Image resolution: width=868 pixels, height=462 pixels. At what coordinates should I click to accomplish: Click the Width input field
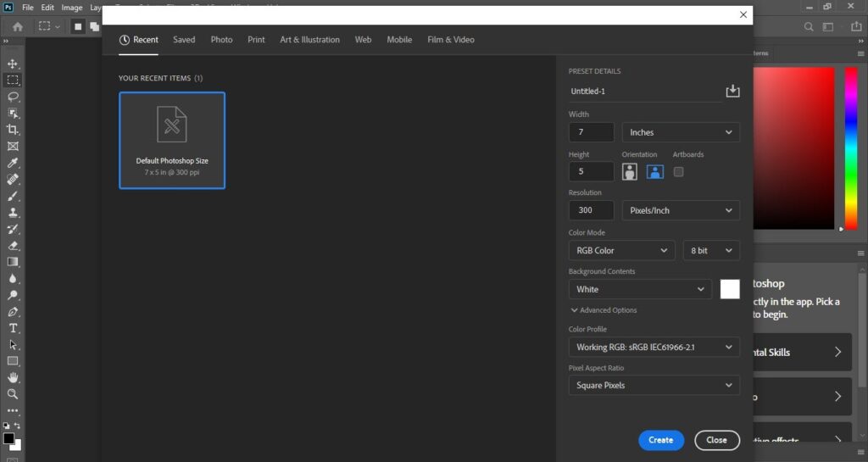click(591, 132)
